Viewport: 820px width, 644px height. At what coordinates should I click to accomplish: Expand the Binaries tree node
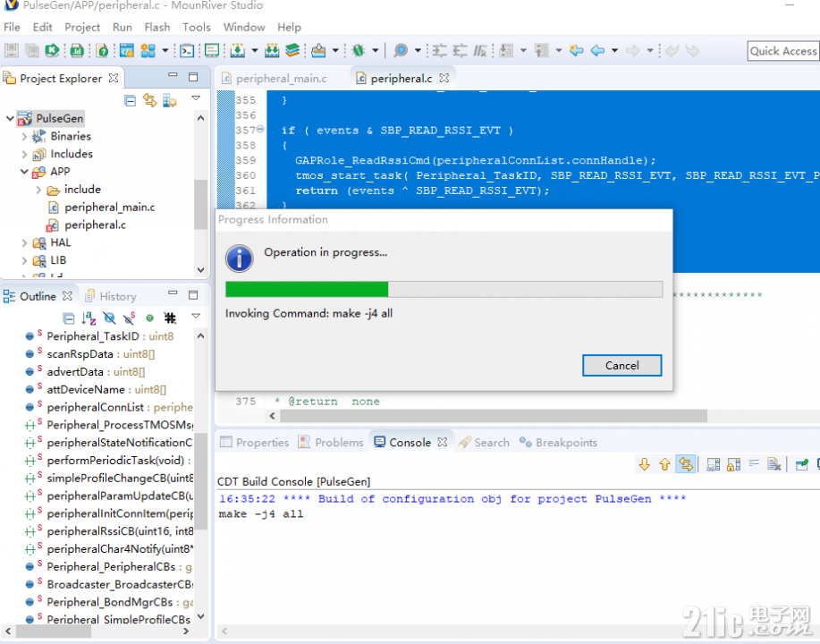tap(24, 137)
